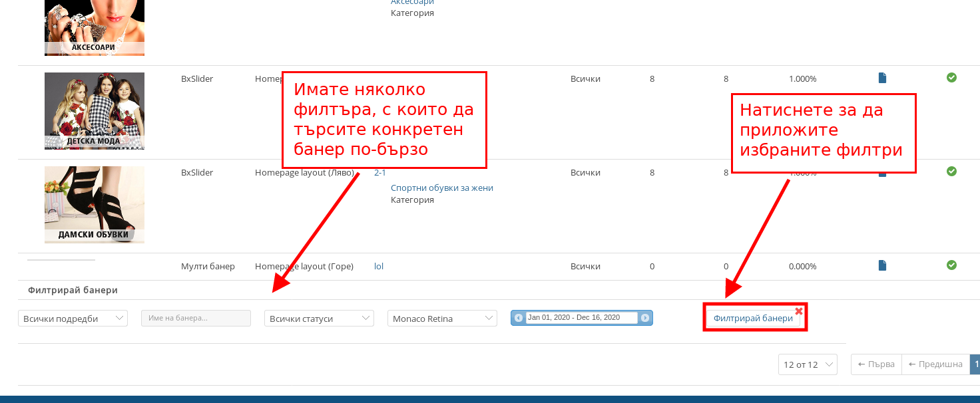Image resolution: width=980 pixels, height=403 pixels.
Task: Open the 12 от 12 page-size dropdown
Action: [808, 364]
